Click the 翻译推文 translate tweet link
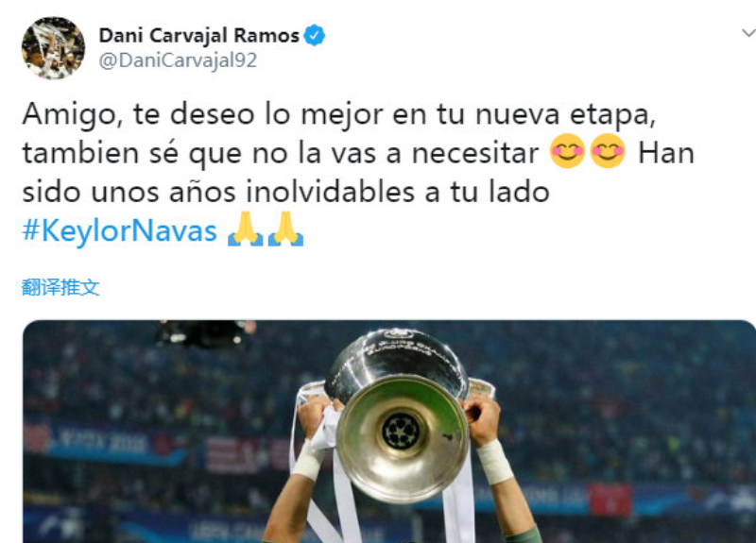 click(x=60, y=288)
